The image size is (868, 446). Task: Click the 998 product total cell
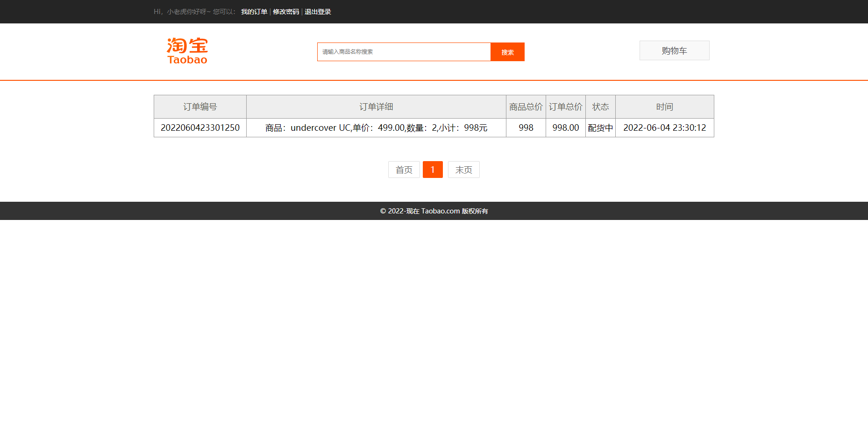[526, 127]
